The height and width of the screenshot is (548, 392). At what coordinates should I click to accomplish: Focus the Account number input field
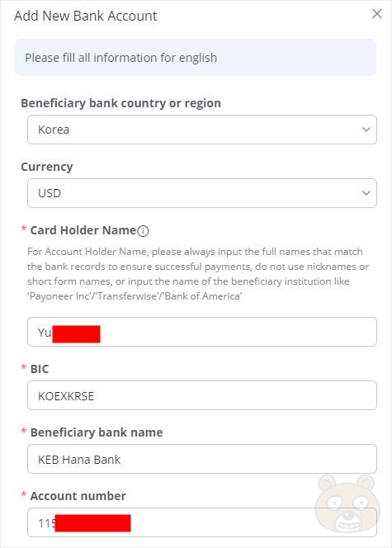(202, 522)
